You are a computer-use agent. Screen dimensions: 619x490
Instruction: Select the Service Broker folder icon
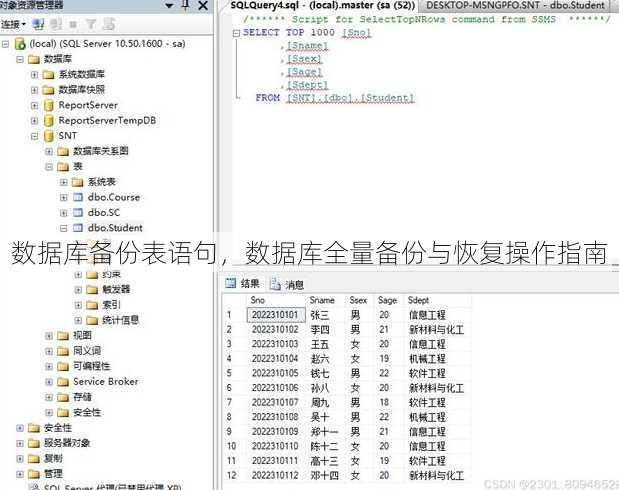click(x=63, y=382)
